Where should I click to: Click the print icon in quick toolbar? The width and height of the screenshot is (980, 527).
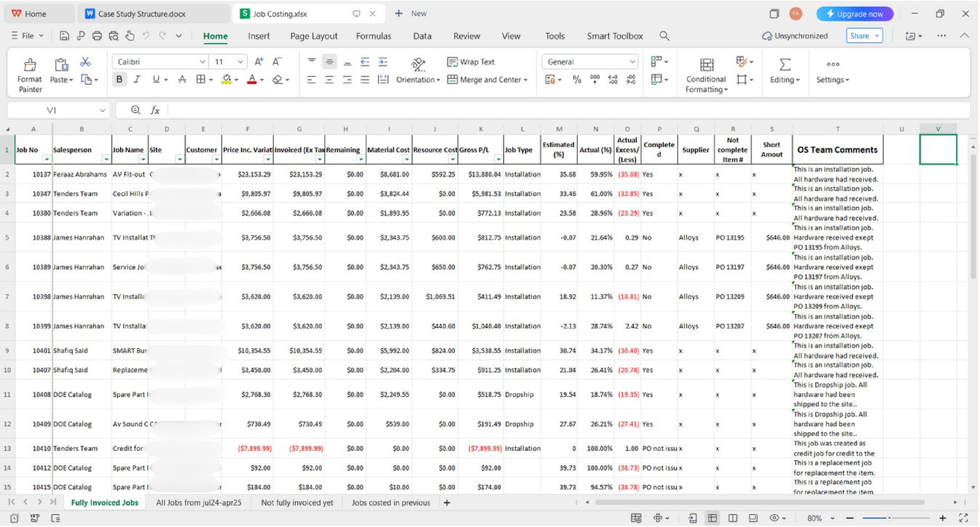[97, 36]
